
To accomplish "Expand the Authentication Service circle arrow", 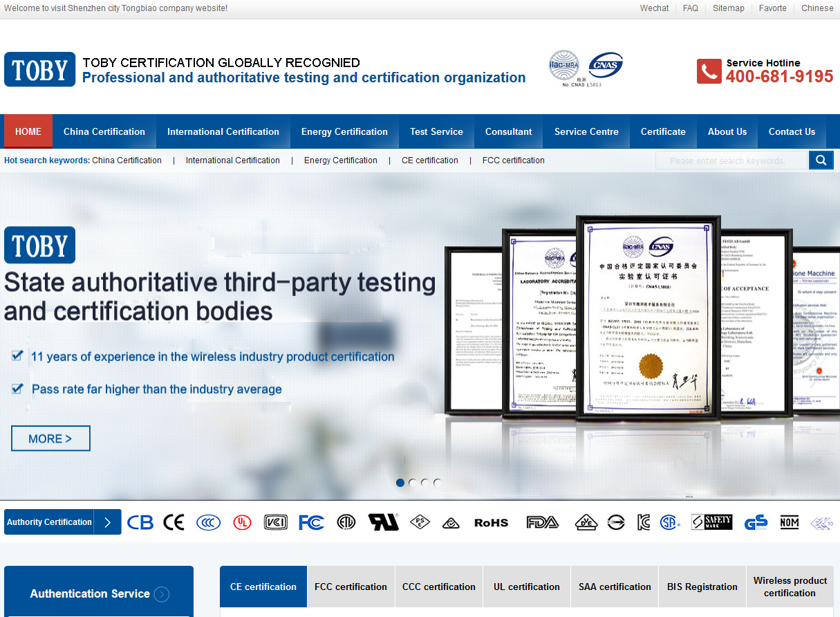I will 162,594.
